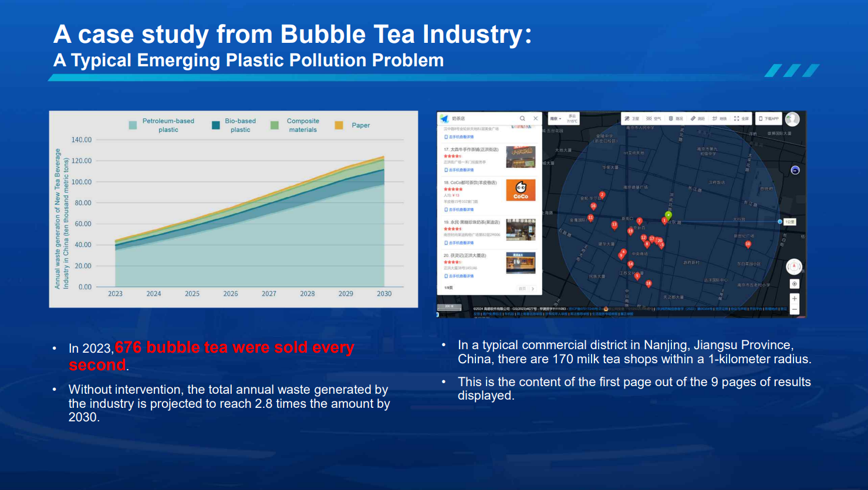Viewport: 868px width, 490px height.
Task: Open result 18. CoCo都可茶饮(羊皮巷店)
Action: click(470, 183)
